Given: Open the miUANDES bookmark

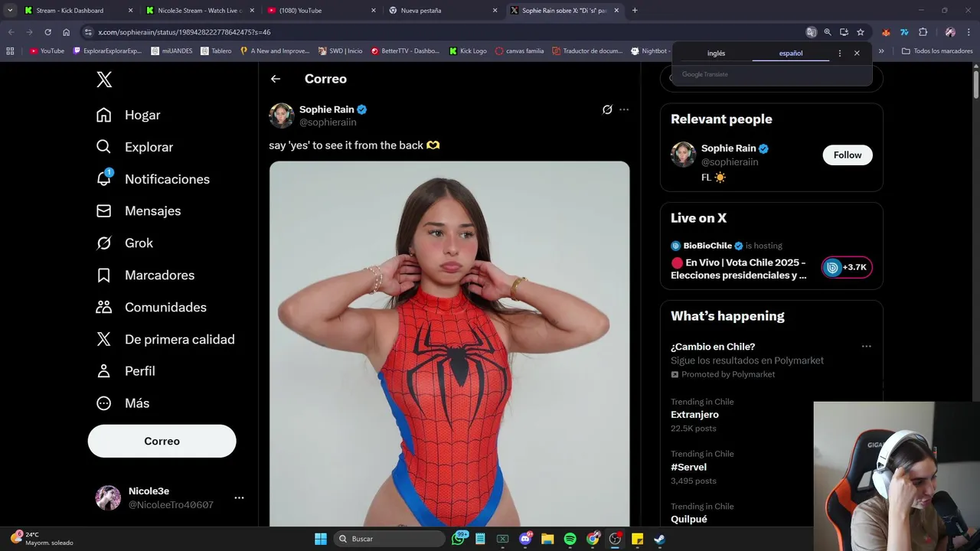Looking at the screenshot, I should pos(172,51).
